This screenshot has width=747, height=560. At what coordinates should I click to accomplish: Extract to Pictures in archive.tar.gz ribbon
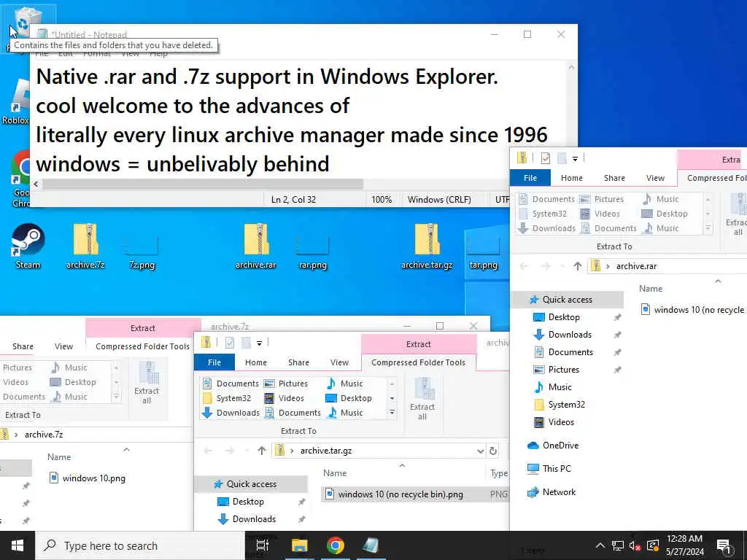[286, 384]
